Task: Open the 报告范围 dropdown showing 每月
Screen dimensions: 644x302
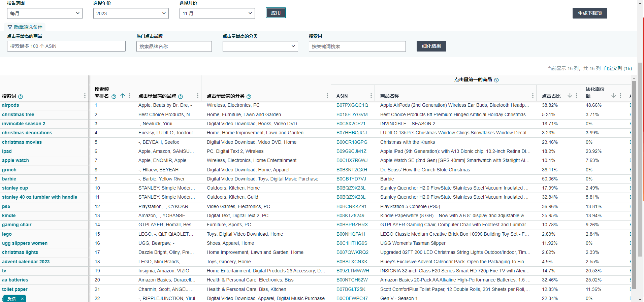Action: tap(45, 13)
